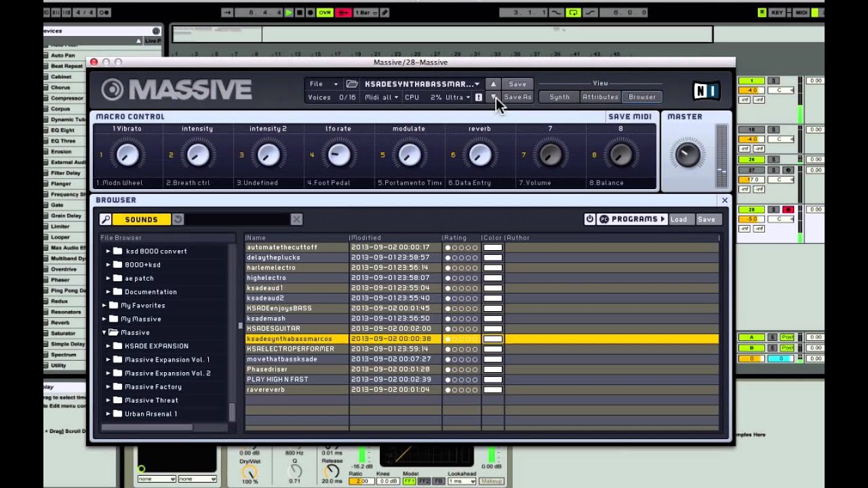Viewport: 868px width, 488px height.
Task: Toggle the OVR overdub button
Action: (x=325, y=12)
